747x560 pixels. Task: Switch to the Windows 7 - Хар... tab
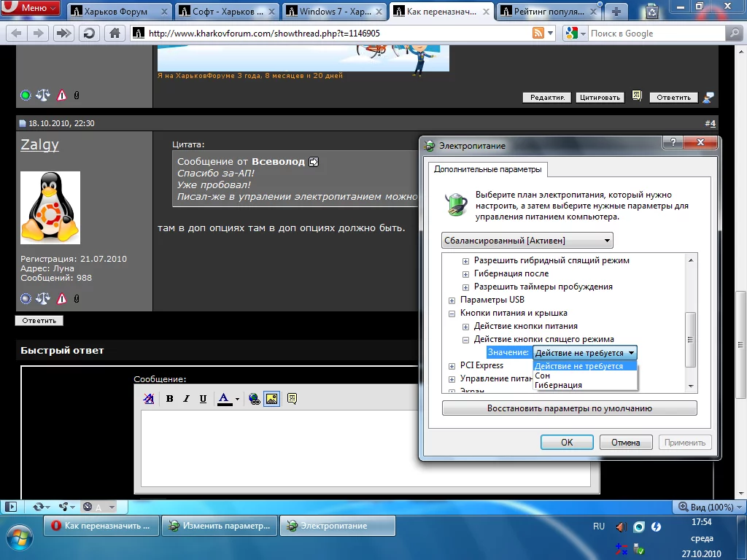(335, 12)
